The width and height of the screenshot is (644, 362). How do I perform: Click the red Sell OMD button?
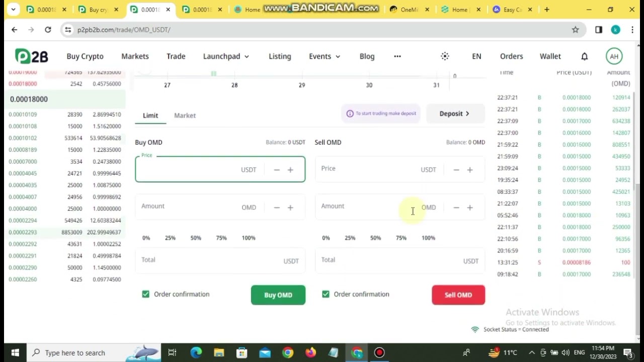(x=458, y=295)
